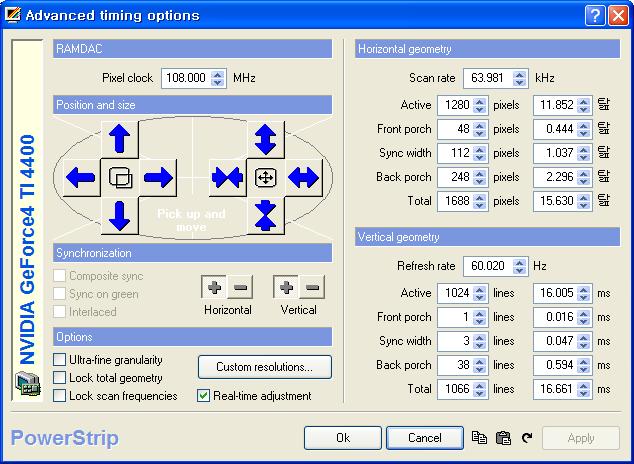Click the blue up arrow to move screen up
This screenshot has height=464, width=634.
119,139
